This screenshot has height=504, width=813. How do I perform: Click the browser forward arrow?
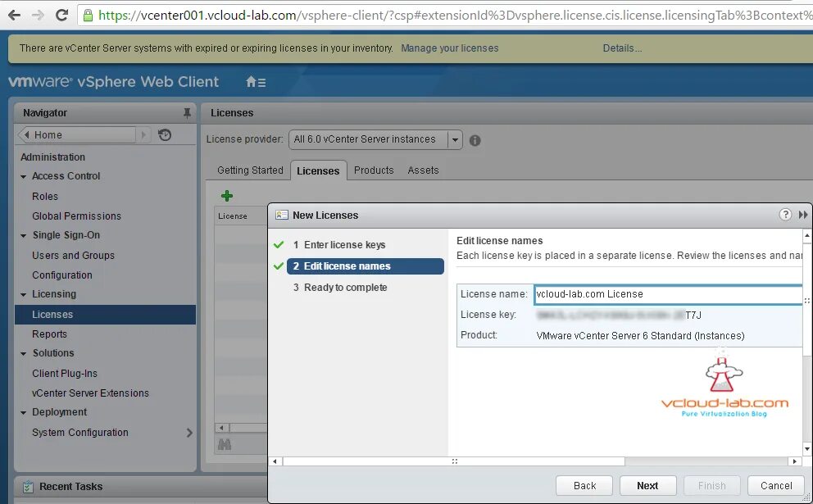[38, 15]
